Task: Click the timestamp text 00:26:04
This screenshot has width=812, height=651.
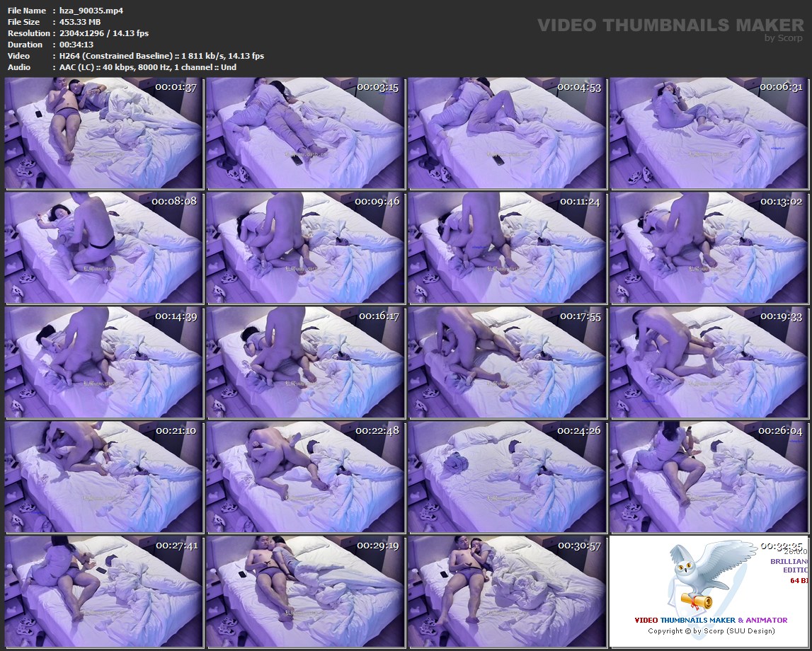Action: (780, 430)
